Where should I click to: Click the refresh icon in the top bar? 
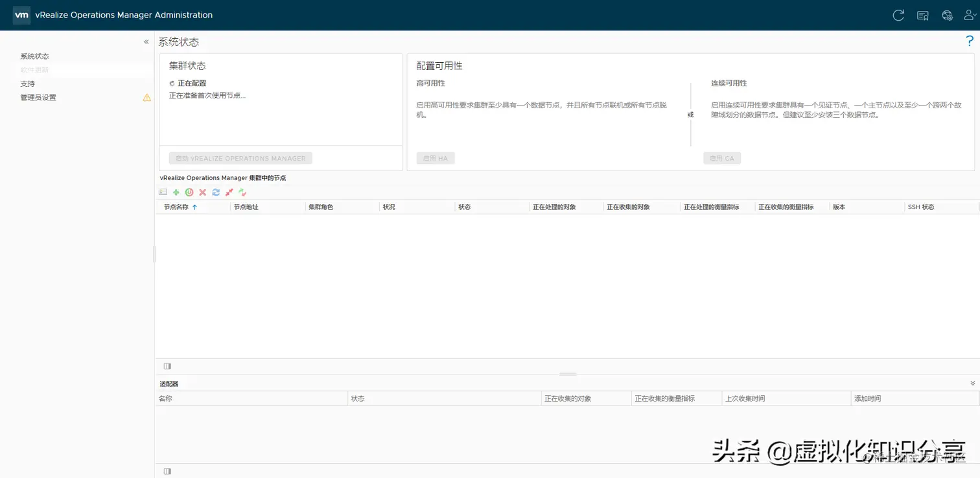[x=898, y=15]
